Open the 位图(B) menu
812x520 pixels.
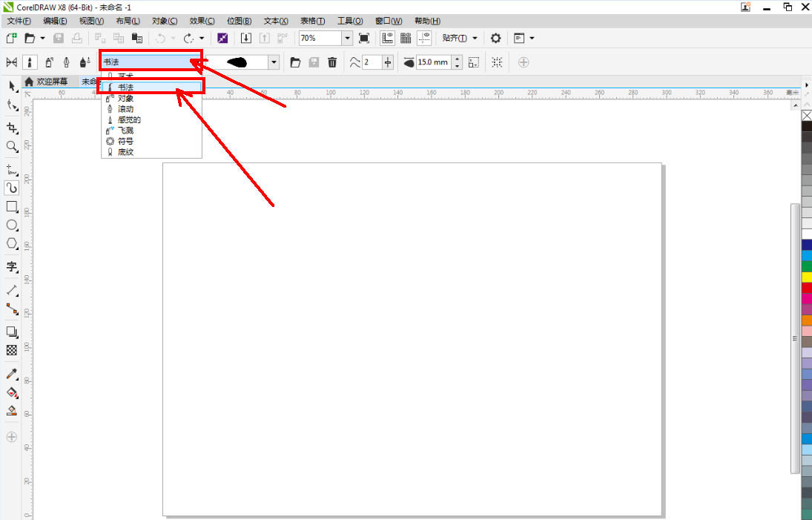pos(240,21)
